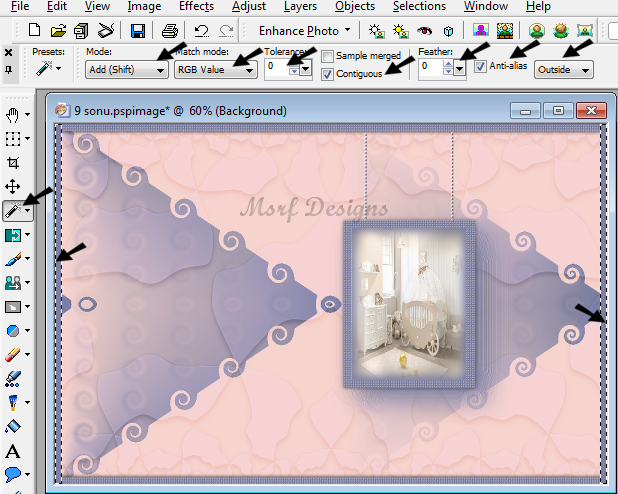The height and width of the screenshot is (494, 618).
Task: Toggle the Anti-alias checkbox
Action: point(480,66)
